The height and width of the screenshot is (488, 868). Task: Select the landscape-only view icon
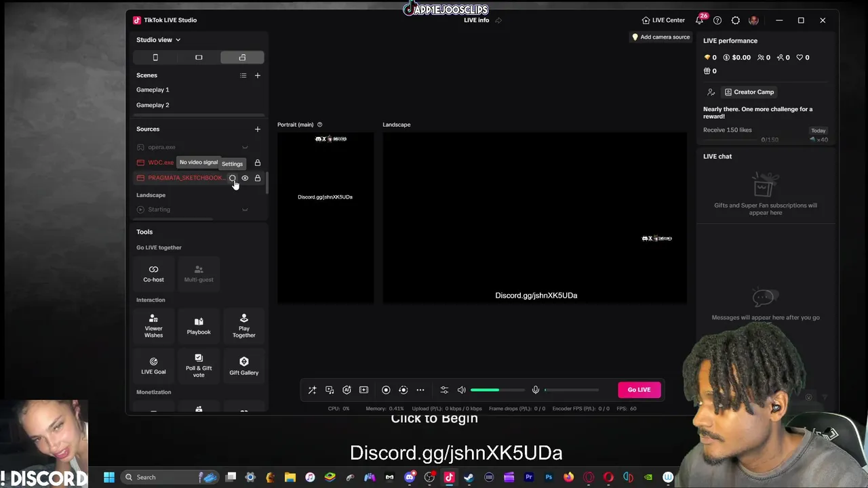199,58
